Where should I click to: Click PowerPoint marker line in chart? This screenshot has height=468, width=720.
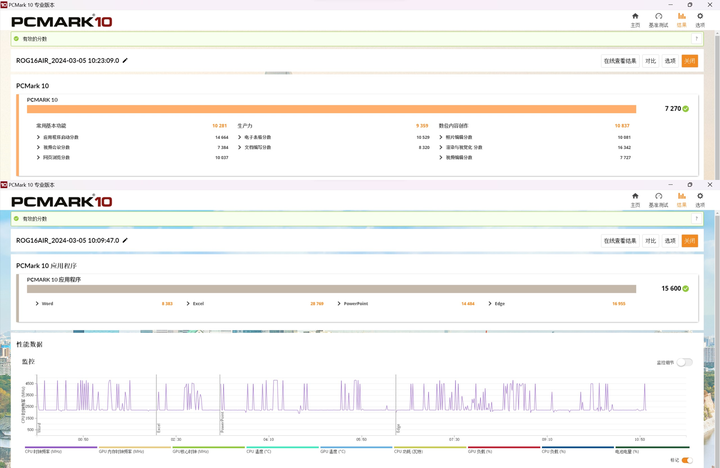tap(220, 404)
